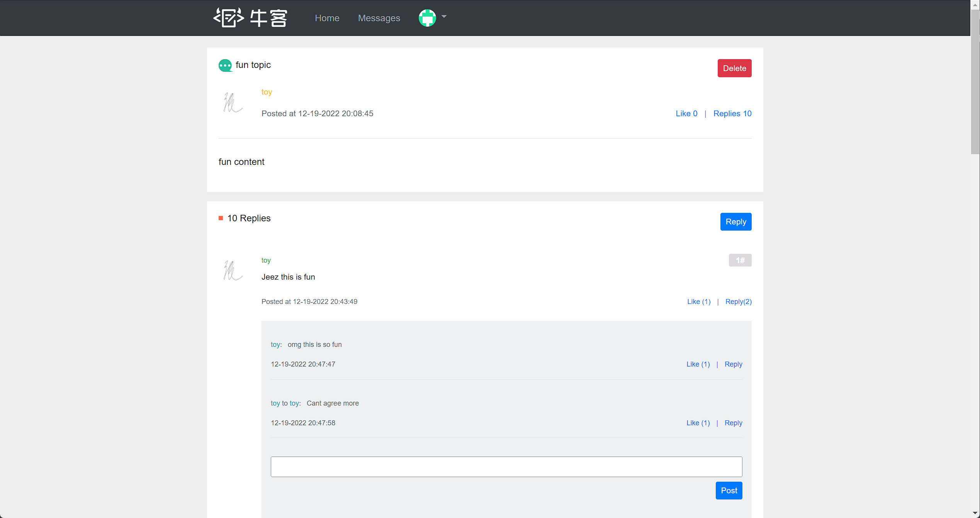This screenshot has height=518, width=980.
Task: Reply to the 'Cant agree more' comment
Action: click(733, 423)
